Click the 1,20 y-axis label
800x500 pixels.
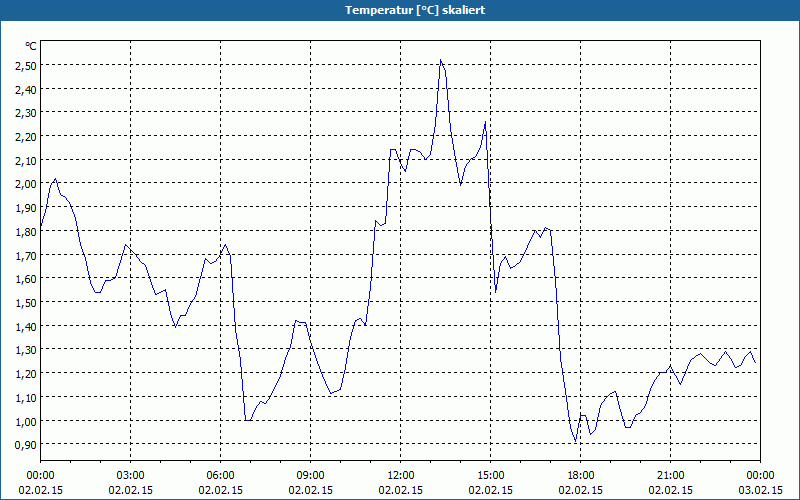[26, 373]
